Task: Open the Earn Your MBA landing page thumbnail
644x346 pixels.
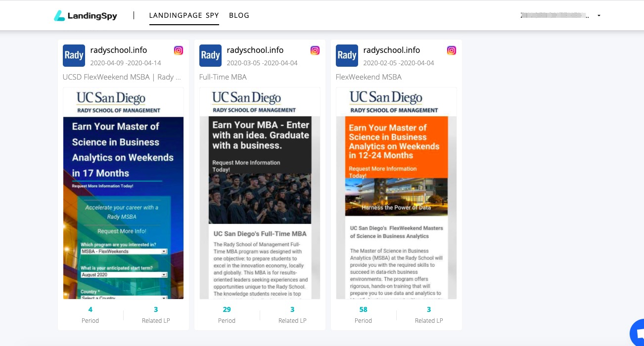Action: pos(260,193)
